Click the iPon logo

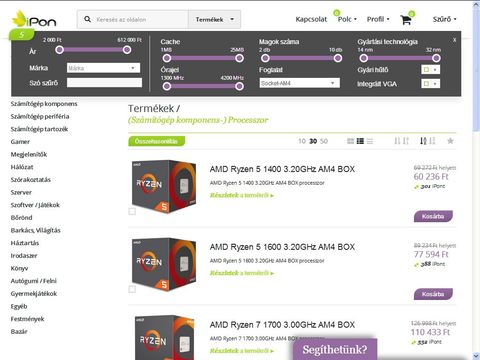34,19
